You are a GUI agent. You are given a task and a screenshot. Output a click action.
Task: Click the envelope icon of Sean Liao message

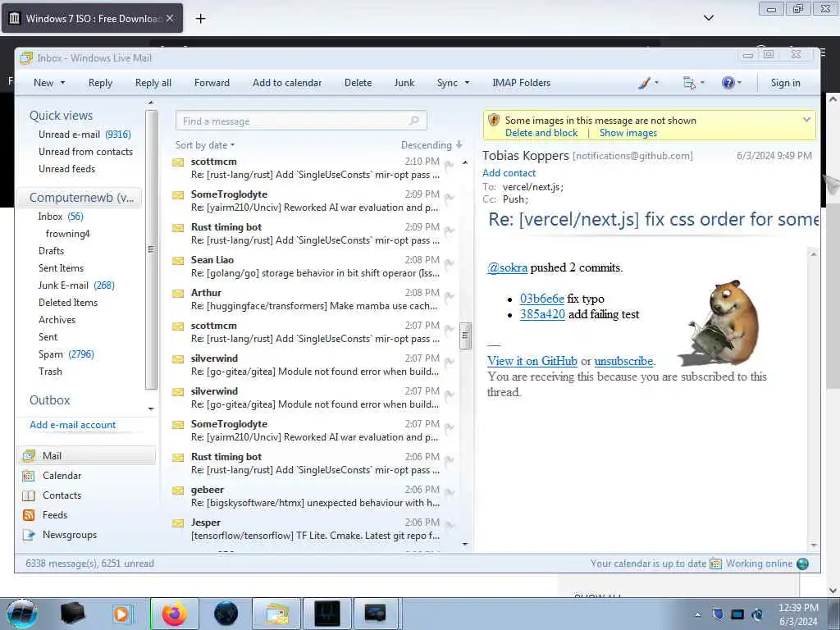point(178,261)
